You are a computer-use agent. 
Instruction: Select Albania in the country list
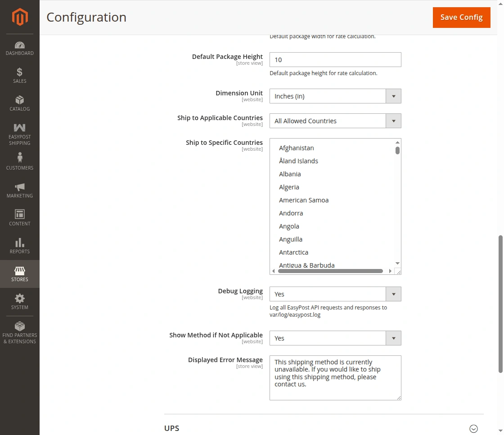pyautogui.click(x=290, y=174)
